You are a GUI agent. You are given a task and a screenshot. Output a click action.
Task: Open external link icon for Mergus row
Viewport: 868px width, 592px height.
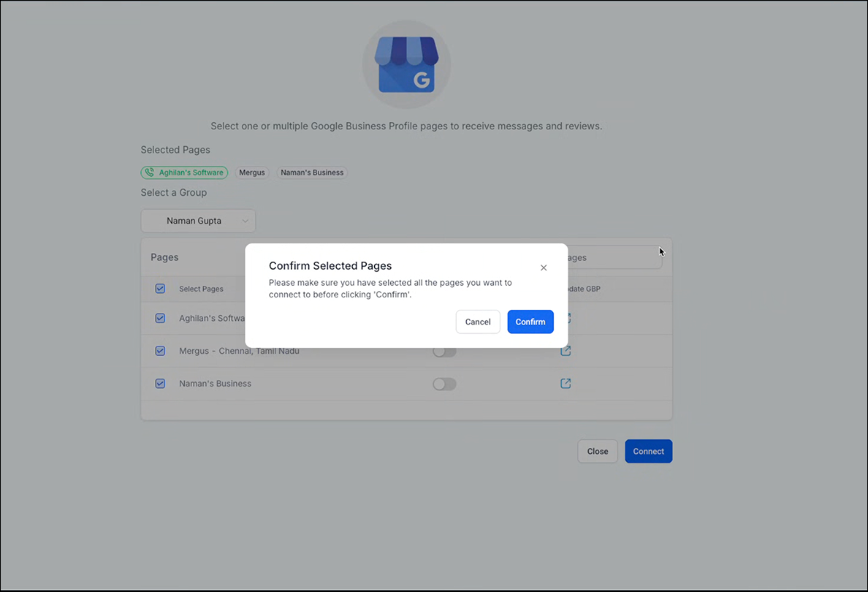click(x=566, y=351)
